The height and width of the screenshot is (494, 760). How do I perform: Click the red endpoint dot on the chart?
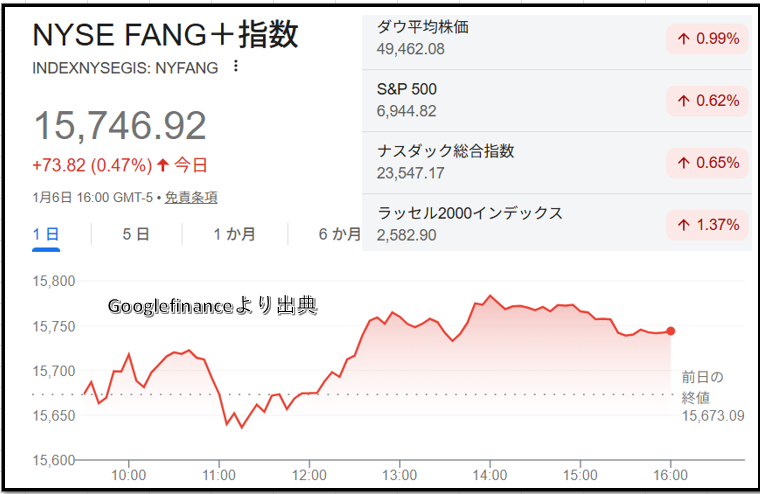[x=670, y=331]
